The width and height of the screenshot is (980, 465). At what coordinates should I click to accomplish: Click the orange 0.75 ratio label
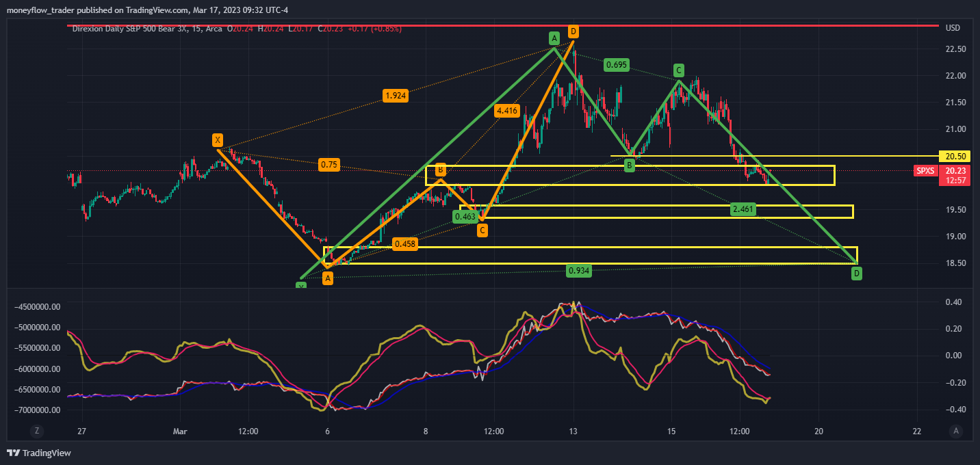click(328, 165)
